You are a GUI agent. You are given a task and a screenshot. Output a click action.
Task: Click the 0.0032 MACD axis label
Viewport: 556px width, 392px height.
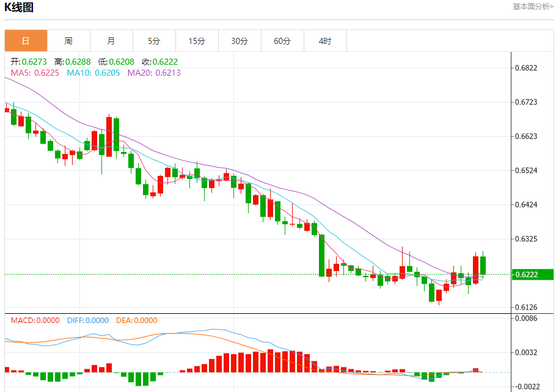[x=526, y=353]
